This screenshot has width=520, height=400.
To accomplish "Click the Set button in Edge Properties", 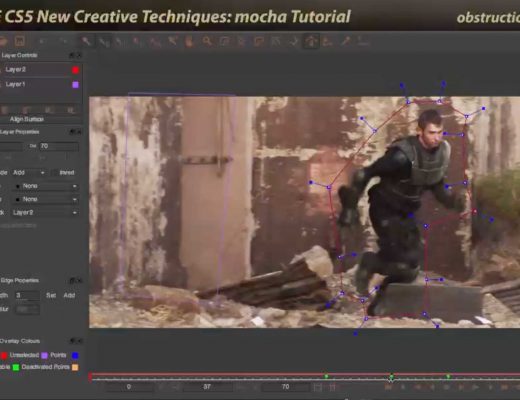I will point(51,296).
